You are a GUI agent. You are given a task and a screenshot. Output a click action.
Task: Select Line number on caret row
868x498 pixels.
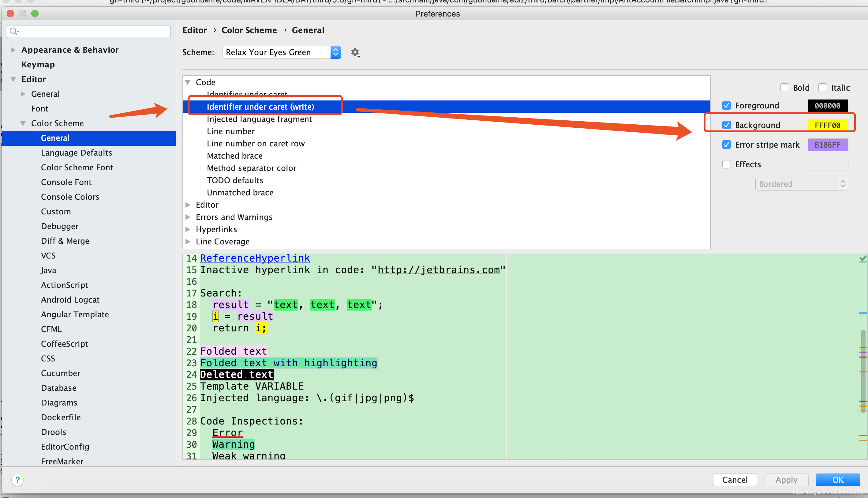click(256, 144)
